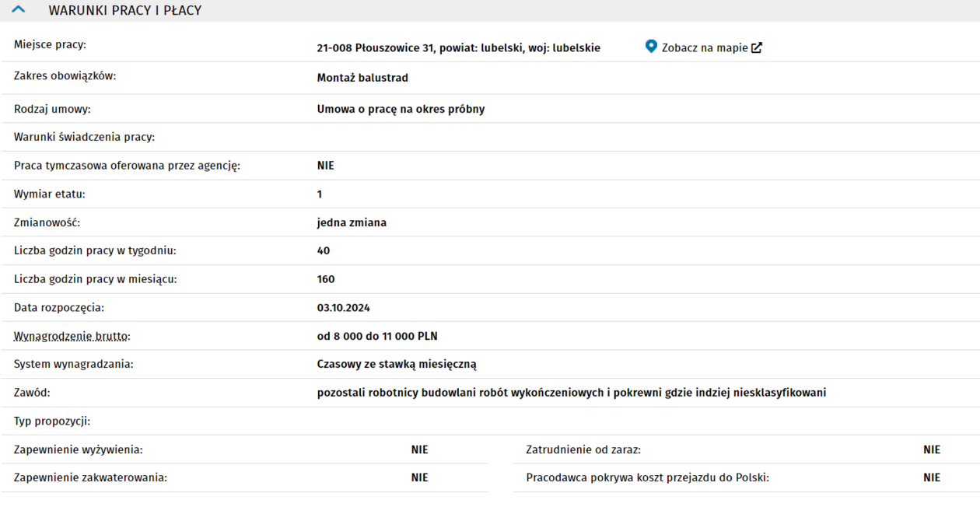The height and width of the screenshot is (514, 980).
Task: Click the Montaż balustrad duties text
Action: 362,78
